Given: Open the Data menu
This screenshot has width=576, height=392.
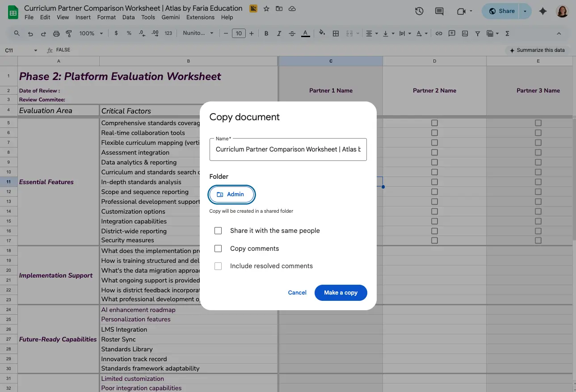Looking at the screenshot, I should [128, 17].
